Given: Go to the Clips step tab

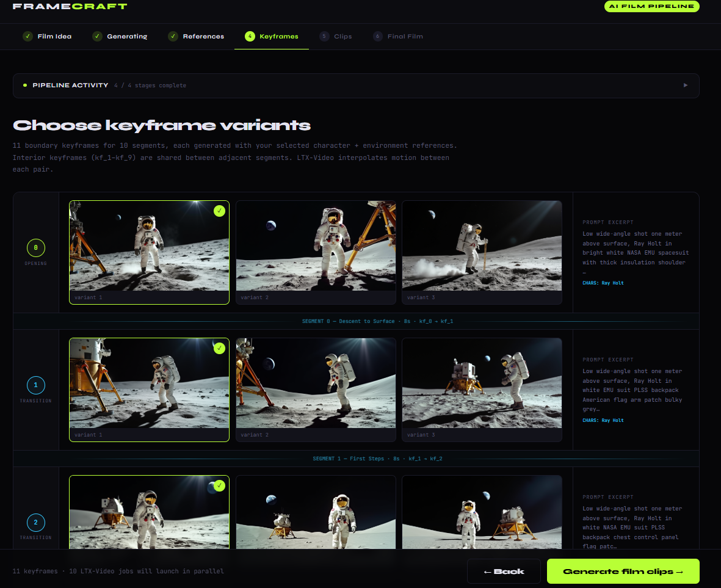Looking at the screenshot, I should coord(336,36).
